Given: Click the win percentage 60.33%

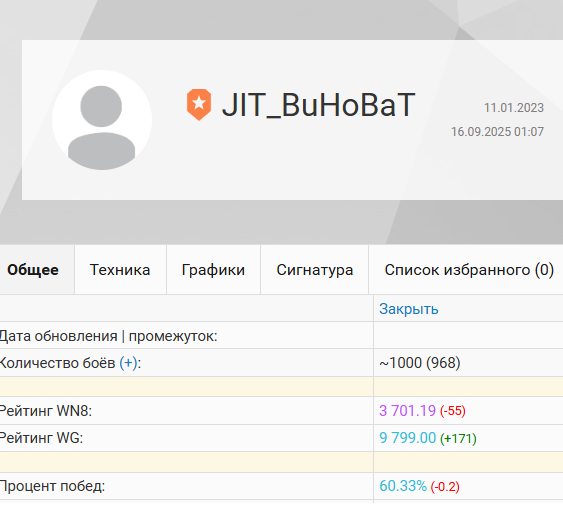Looking at the screenshot, I should coord(403,486).
